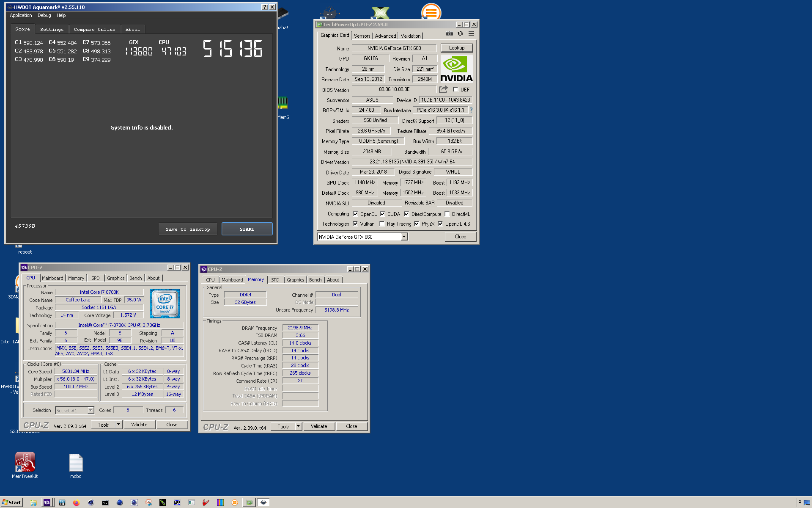Click the orange circle taskbar icon
812x508 pixels.
pyautogui.click(x=235, y=502)
